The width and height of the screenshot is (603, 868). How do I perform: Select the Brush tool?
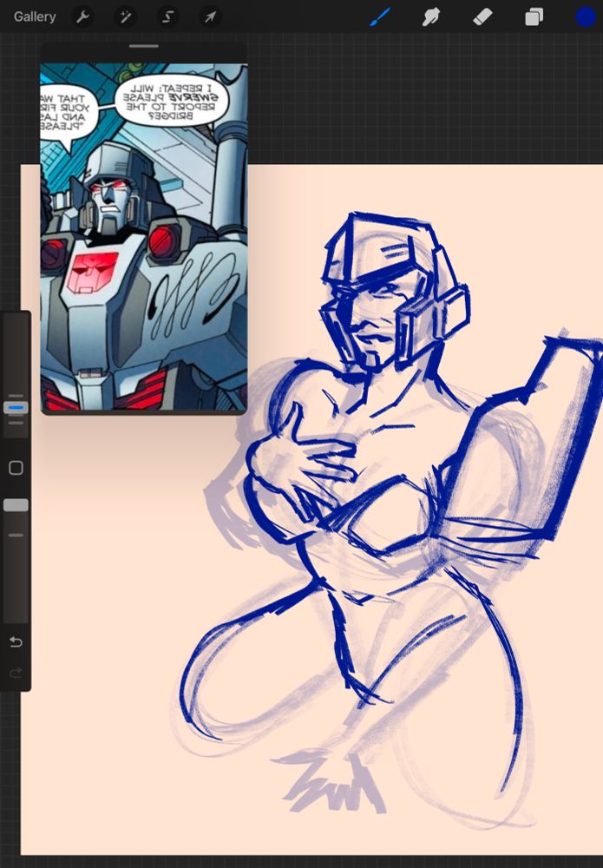[x=380, y=17]
